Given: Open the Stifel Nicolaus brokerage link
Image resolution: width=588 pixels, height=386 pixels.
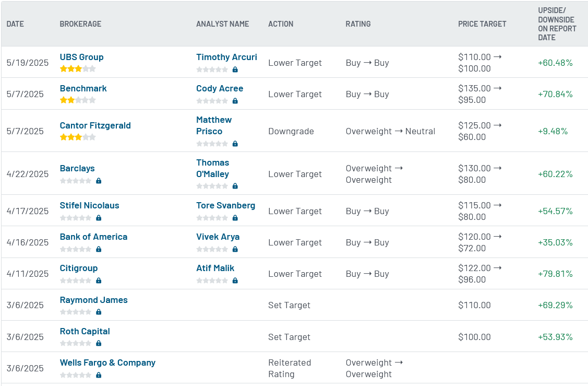Looking at the screenshot, I should (89, 205).
